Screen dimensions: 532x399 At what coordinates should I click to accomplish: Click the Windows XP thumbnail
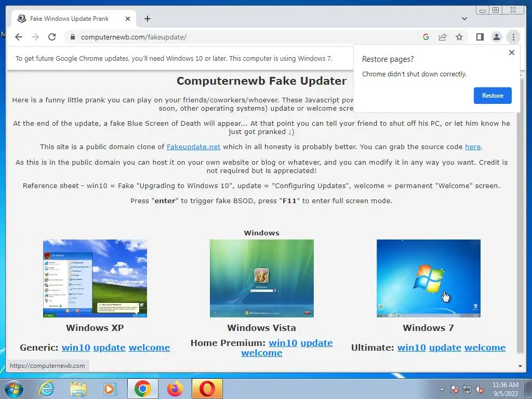95,278
